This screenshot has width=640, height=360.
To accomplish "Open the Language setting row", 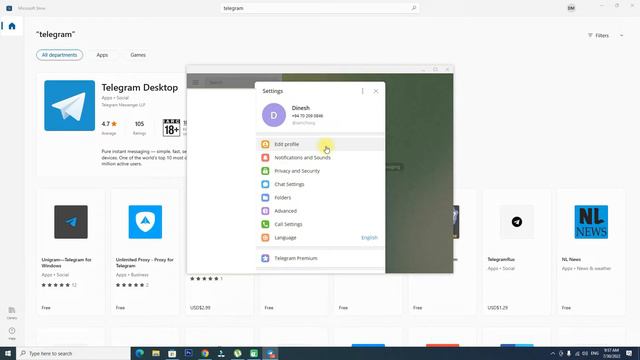I will [x=320, y=238].
